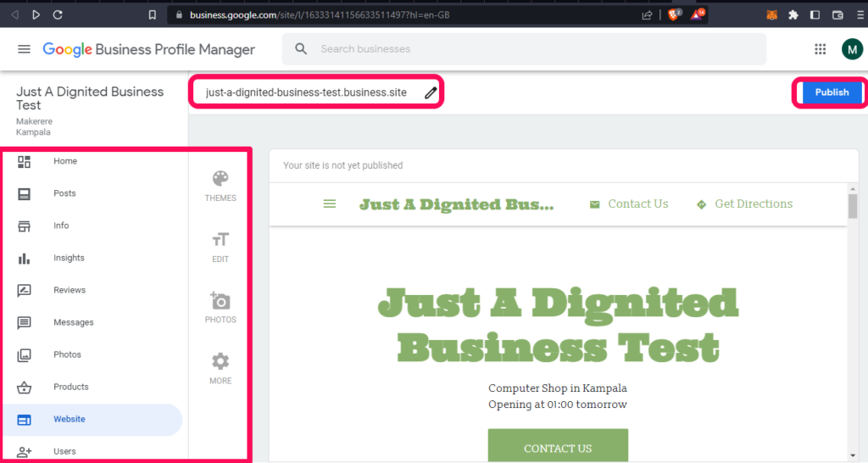Viewport: 868px width, 463px height.
Task: Open the Google apps grid
Action: [x=820, y=49]
